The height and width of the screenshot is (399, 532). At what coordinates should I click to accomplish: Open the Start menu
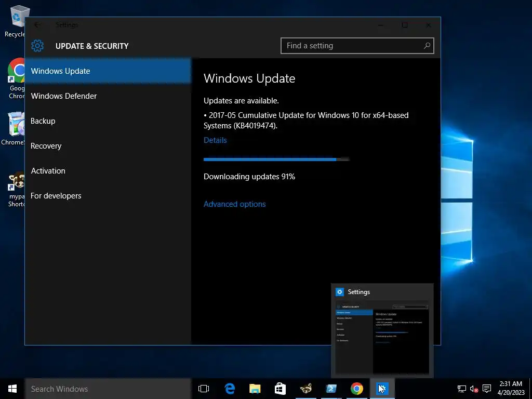(x=12, y=389)
